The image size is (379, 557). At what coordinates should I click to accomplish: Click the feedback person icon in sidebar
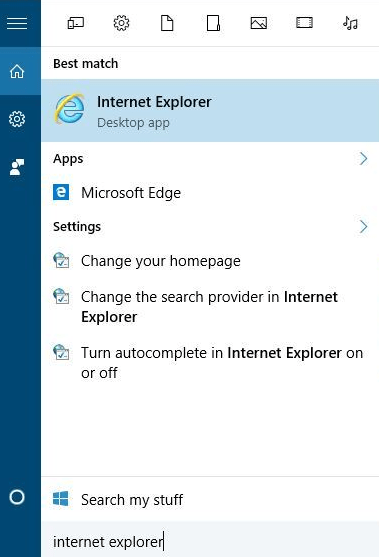(17, 167)
